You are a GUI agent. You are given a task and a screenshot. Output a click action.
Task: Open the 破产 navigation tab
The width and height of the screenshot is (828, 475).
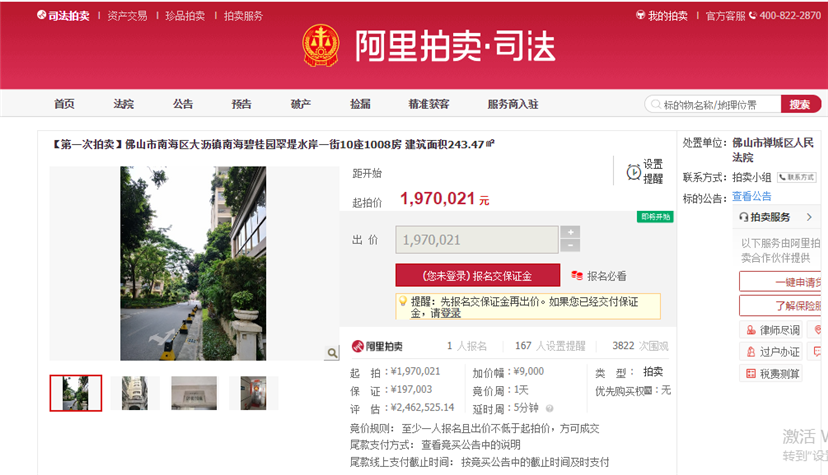[301, 104]
